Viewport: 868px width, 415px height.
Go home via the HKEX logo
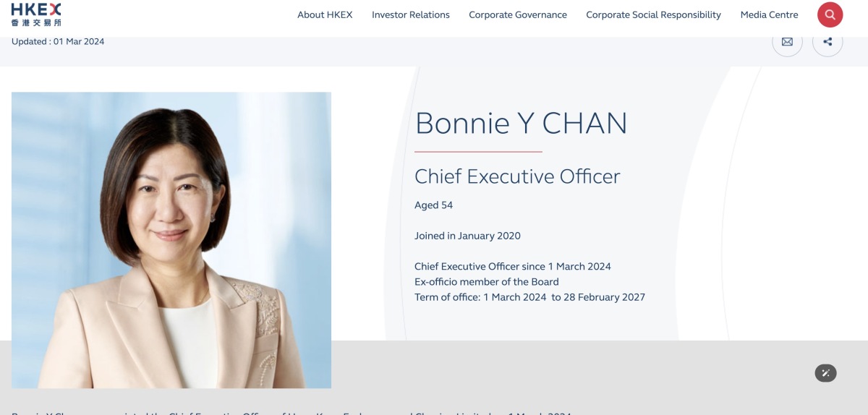click(36, 14)
